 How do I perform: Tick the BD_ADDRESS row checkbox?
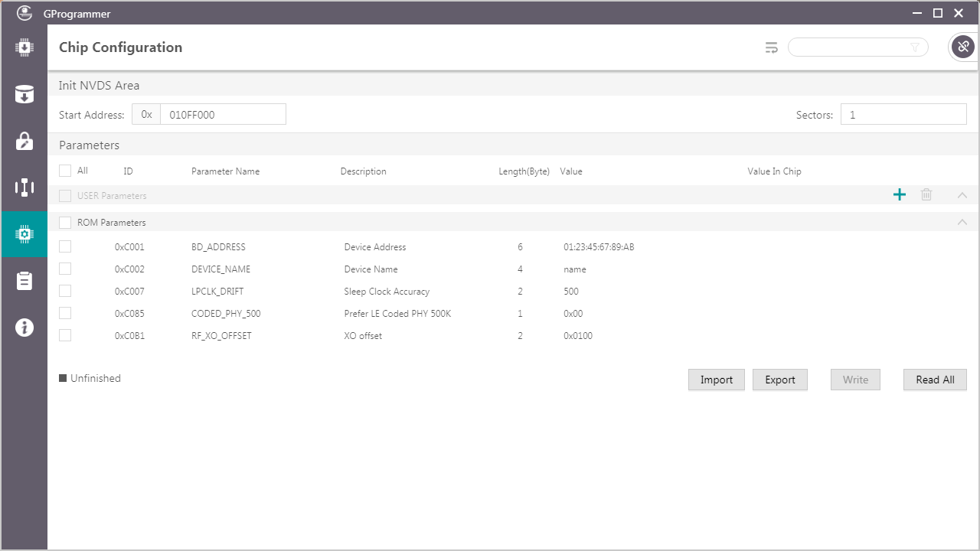(65, 246)
